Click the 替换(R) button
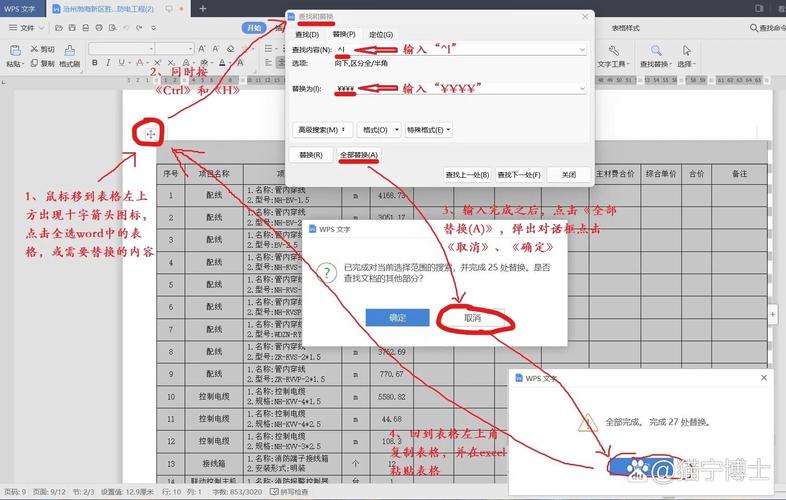The width and height of the screenshot is (786, 500). [x=311, y=155]
